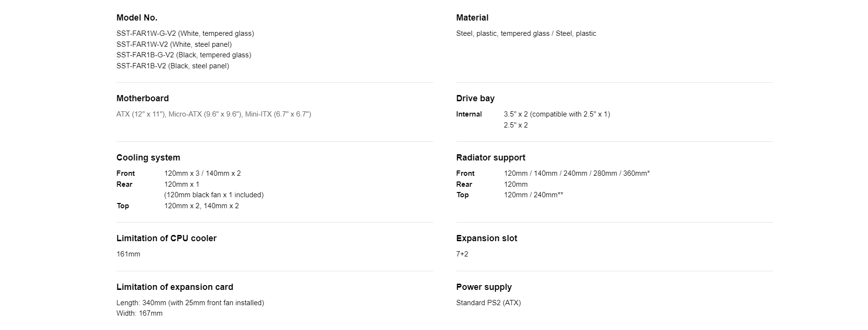Image resolution: width=868 pixels, height=330 pixels.
Task: Click the Standard PS2 (ATX) power supply text
Action: pyautogui.click(x=489, y=303)
